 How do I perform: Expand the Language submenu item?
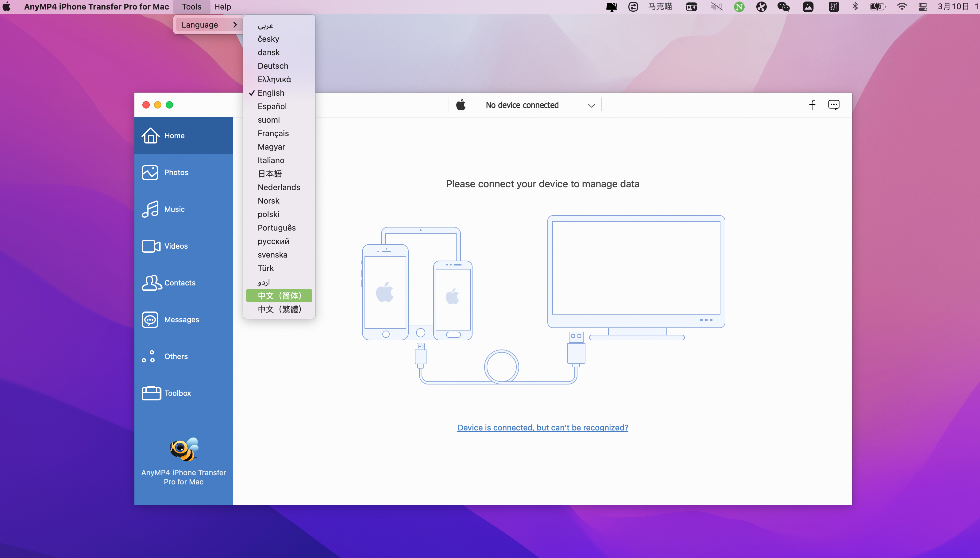click(x=209, y=25)
